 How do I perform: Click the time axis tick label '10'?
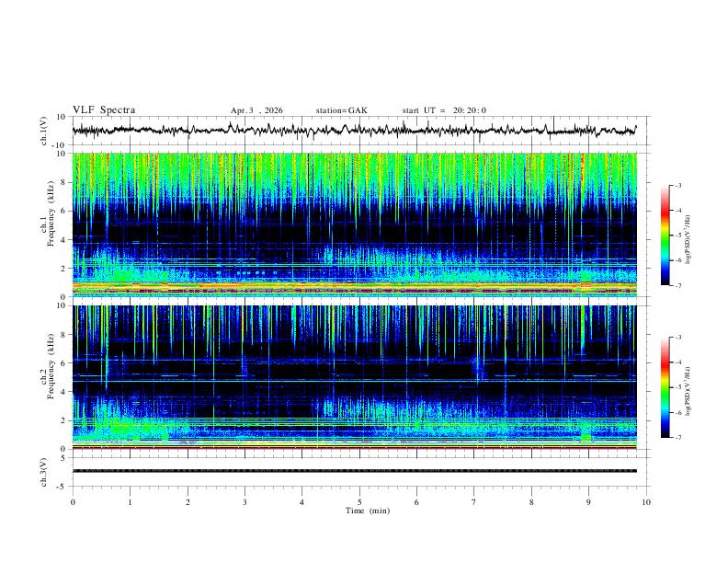(x=646, y=502)
